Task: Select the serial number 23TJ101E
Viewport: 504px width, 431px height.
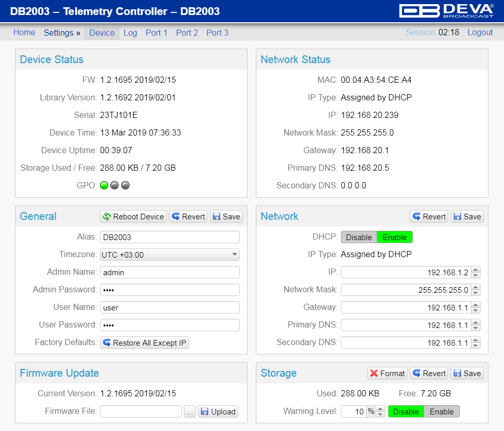Action: (119, 115)
